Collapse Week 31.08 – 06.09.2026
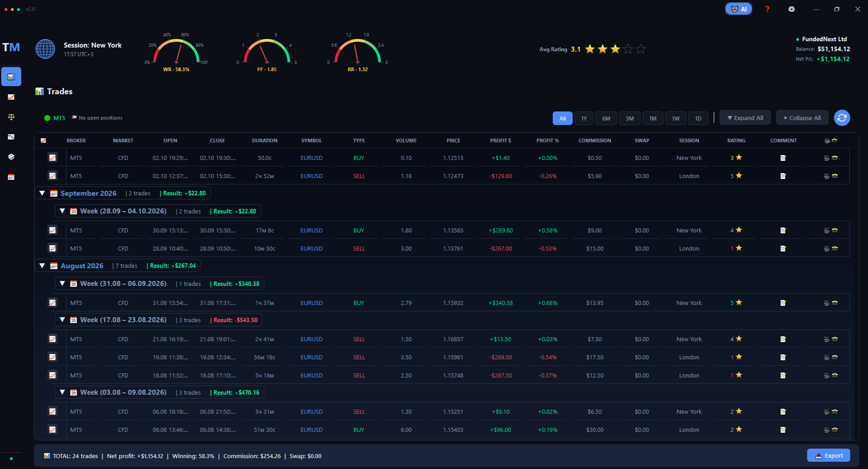 click(x=63, y=284)
